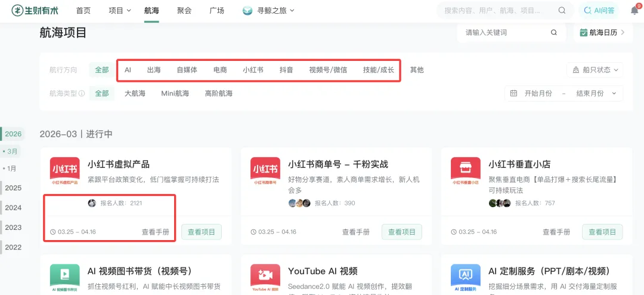Click the 小红书垂直小店 shop icon
The height and width of the screenshot is (295, 644).
pyautogui.click(x=466, y=171)
